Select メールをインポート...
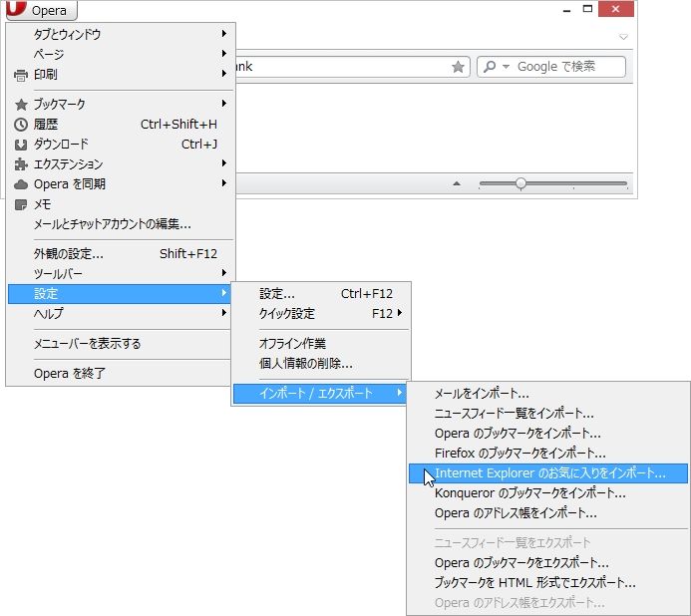The image size is (691, 616). (x=548, y=393)
